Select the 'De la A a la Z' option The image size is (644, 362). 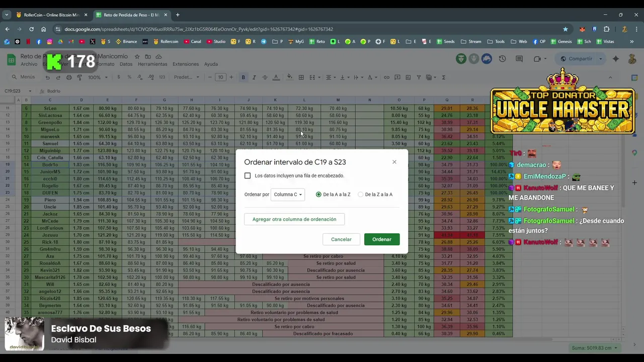(x=318, y=195)
